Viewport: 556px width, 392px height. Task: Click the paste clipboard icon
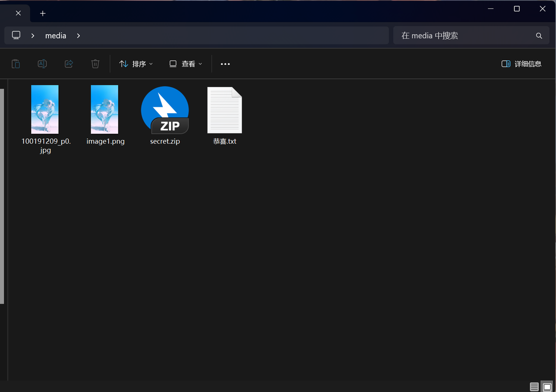point(16,64)
